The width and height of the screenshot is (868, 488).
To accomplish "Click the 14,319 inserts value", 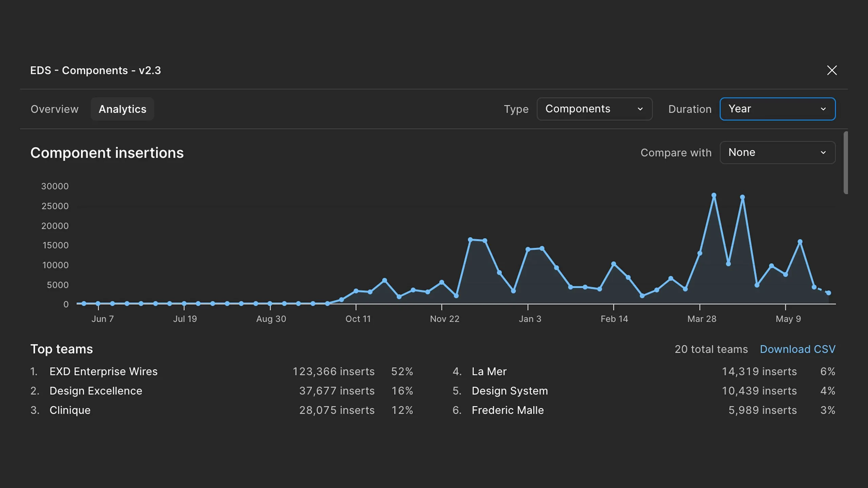I will [759, 371].
